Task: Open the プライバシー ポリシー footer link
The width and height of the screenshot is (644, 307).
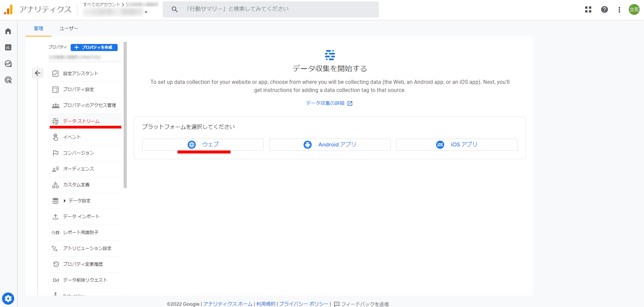Action: (x=304, y=304)
